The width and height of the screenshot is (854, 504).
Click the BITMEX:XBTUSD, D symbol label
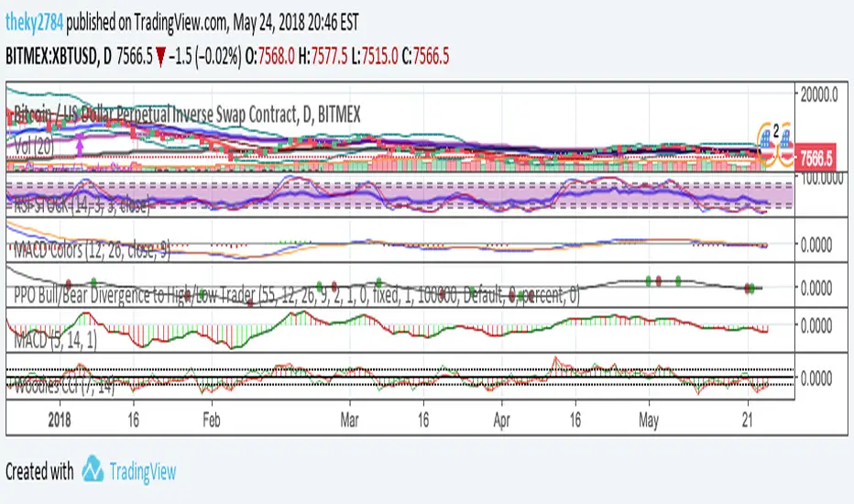59,56
